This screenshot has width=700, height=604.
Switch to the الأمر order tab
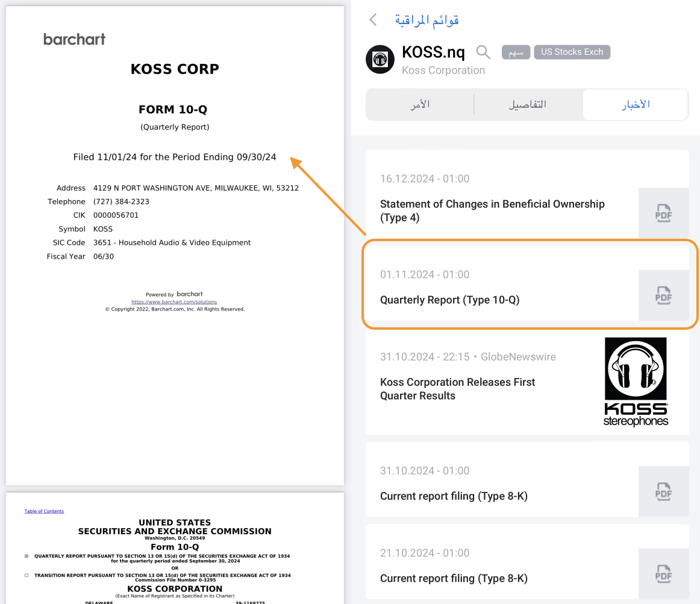(420, 104)
